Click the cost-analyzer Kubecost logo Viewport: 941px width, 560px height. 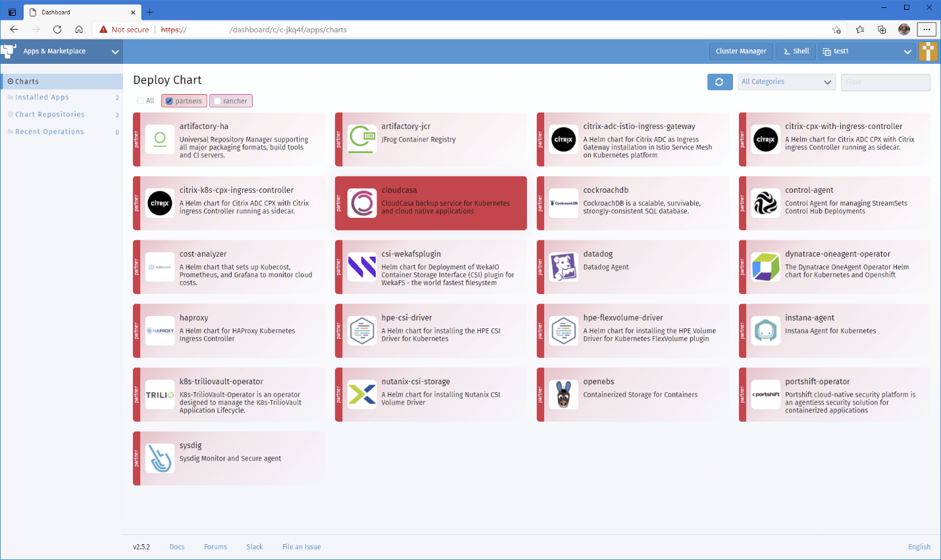[x=160, y=267]
